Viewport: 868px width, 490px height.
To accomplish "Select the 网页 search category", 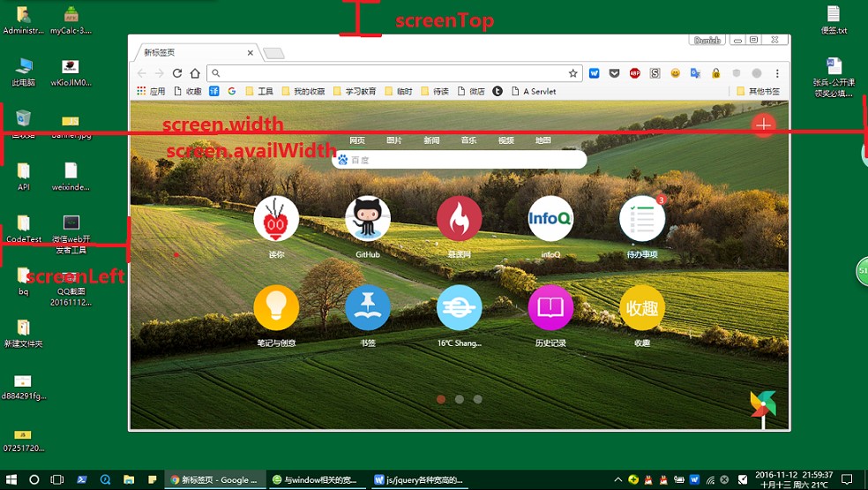I will coord(357,140).
